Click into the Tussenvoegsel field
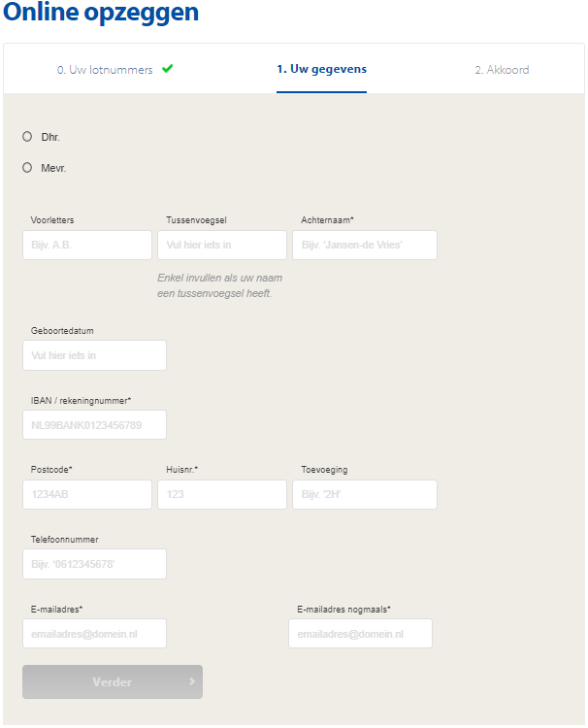Screen dimensions: 588x728 pos(222,245)
